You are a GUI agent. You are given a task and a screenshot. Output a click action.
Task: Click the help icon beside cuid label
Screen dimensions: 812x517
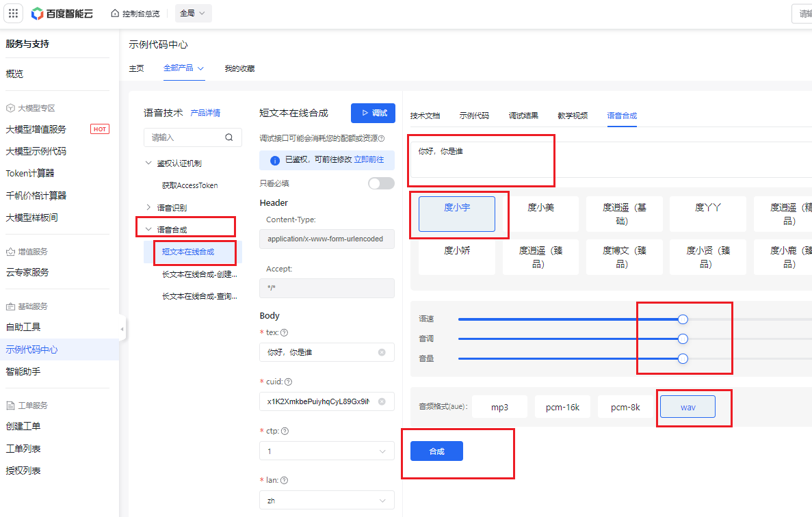(289, 382)
